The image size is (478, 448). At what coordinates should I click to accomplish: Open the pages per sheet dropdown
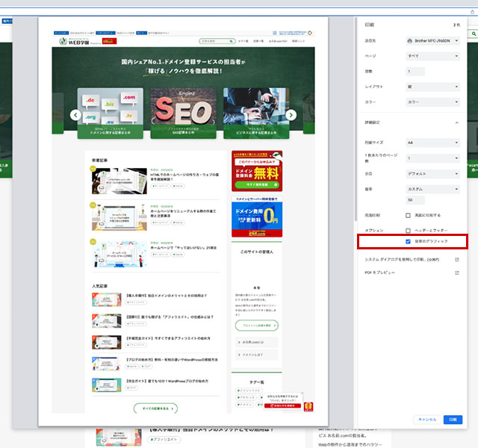point(433,158)
